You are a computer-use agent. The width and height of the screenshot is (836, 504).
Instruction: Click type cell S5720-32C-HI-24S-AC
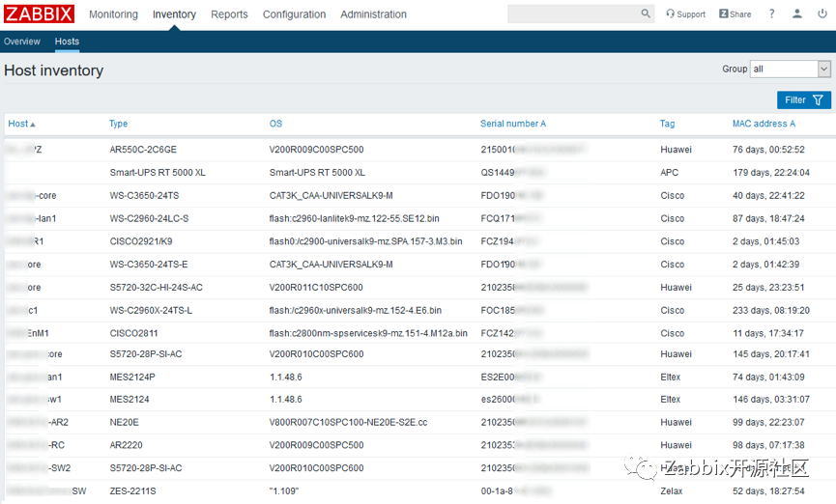[x=157, y=287]
